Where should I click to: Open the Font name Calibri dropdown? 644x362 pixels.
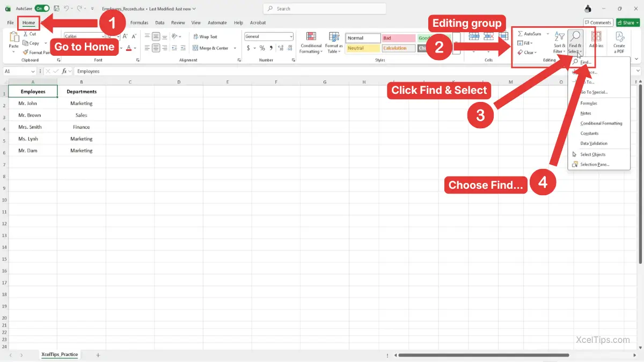[x=84, y=36]
